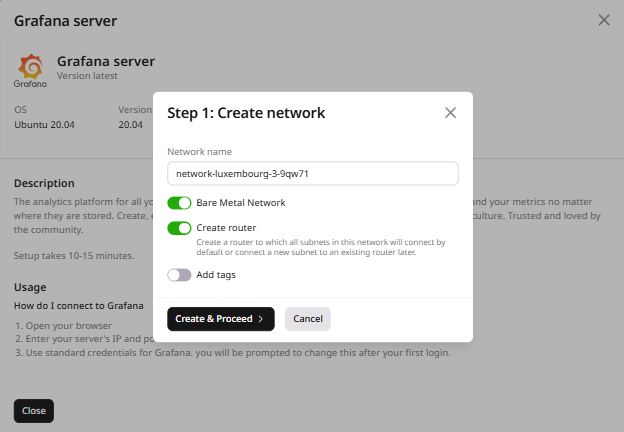
Task: Click the 'Grafana server' panel title at top
Action: pos(66,21)
